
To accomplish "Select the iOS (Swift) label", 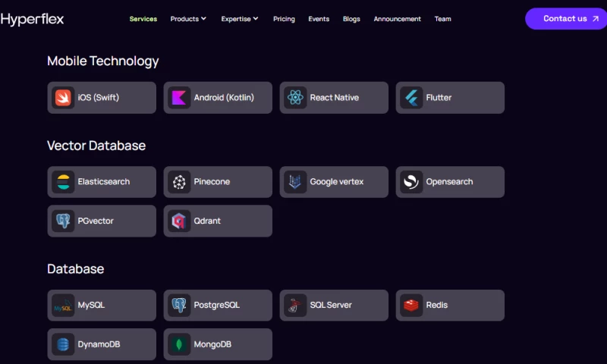I will point(99,98).
